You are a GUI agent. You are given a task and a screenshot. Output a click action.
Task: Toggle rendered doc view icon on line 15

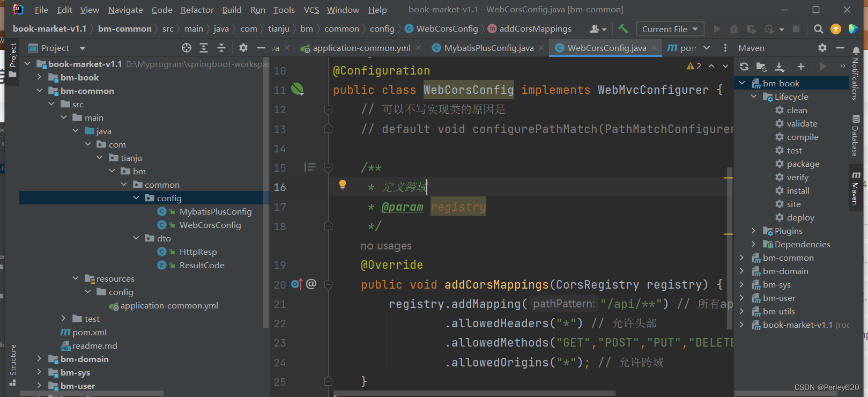tap(310, 167)
